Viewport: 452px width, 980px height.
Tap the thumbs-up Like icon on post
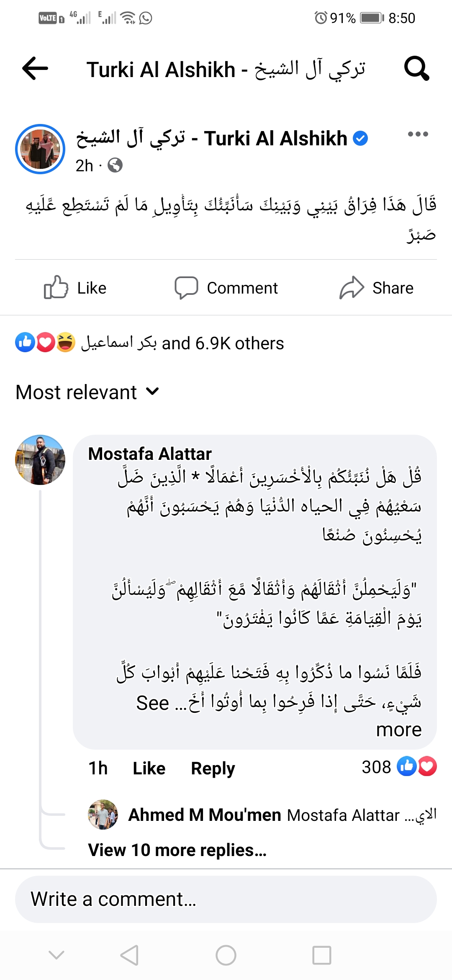click(x=56, y=288)
